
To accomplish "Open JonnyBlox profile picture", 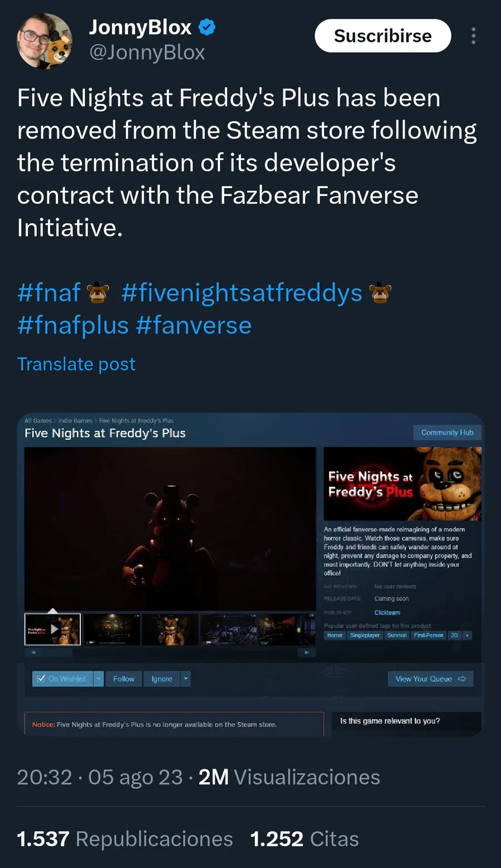I will 45,41.
